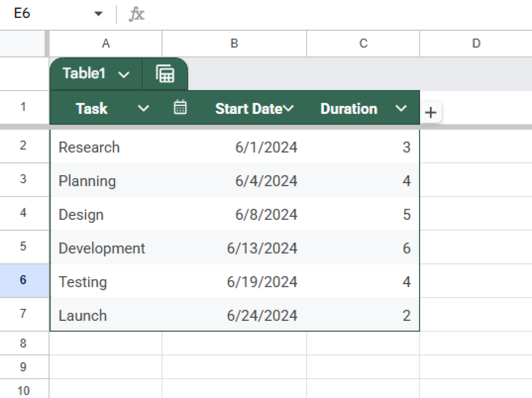Click the table grid icon beside Table1
The image size is (532, 398).
tap(165, 73)
